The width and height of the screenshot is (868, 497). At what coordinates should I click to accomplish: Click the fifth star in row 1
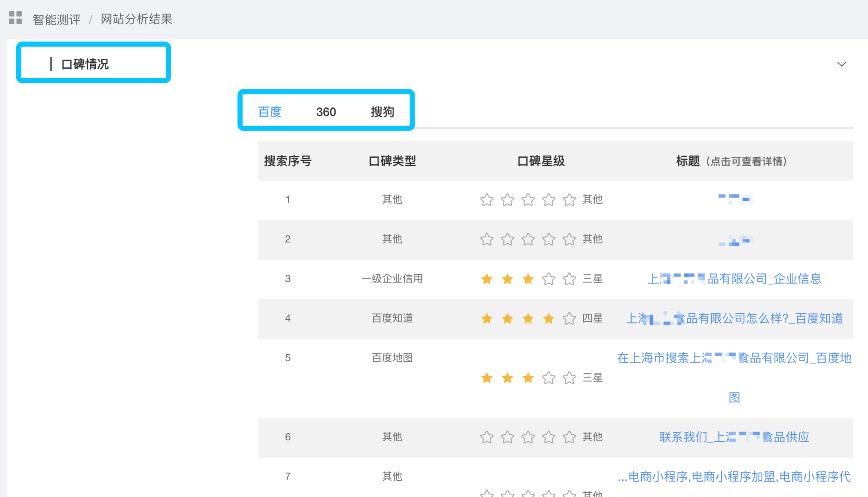[569, 200]
